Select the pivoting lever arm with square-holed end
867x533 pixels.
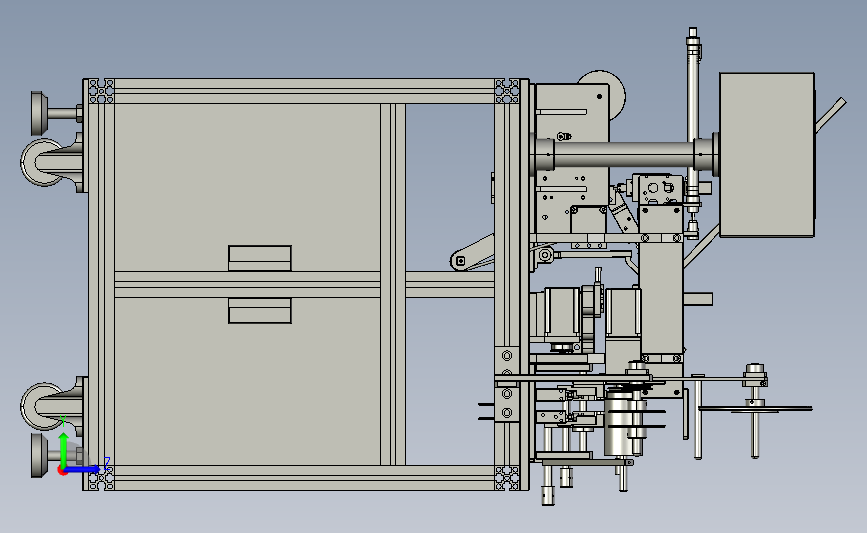pos(473,255)
